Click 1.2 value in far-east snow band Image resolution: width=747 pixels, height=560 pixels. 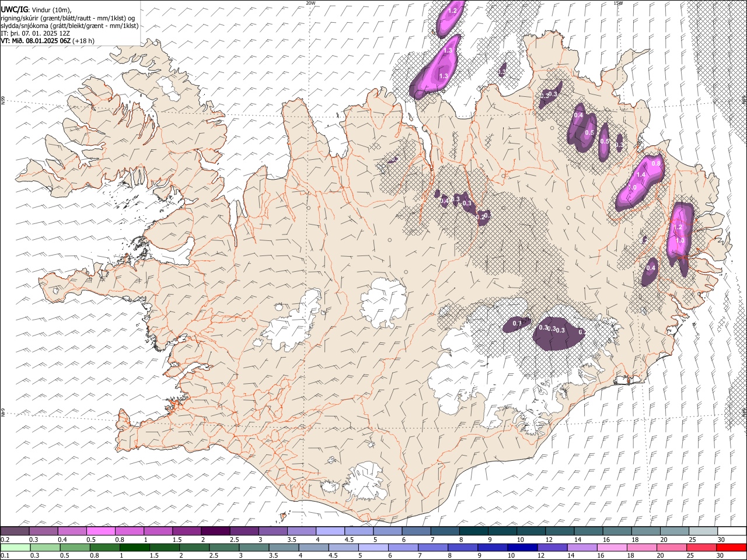[678, 227]
